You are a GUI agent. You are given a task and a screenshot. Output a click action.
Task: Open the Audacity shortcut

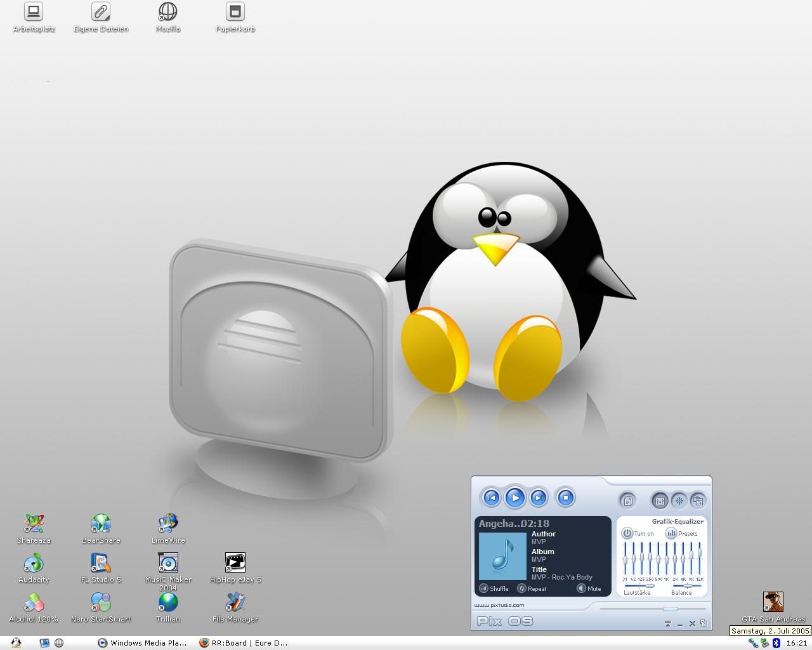click(x=34, y=569)
